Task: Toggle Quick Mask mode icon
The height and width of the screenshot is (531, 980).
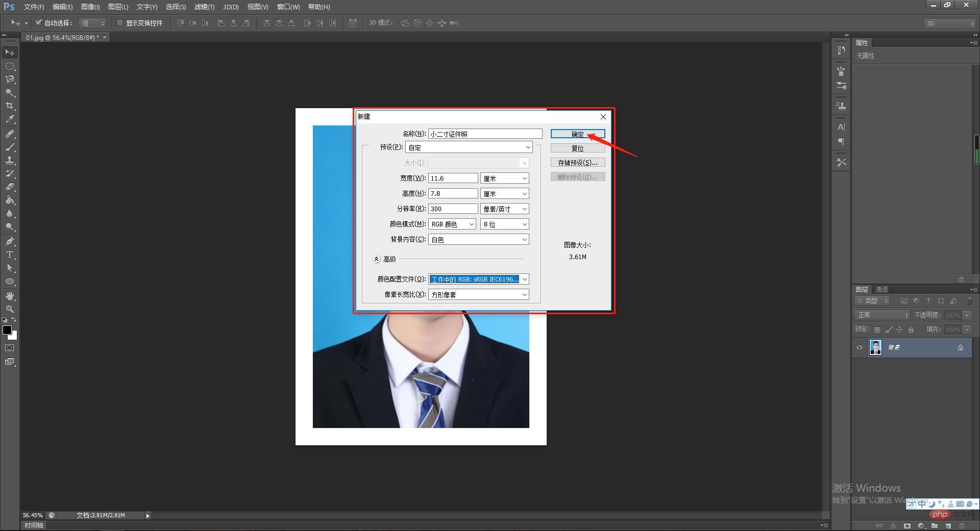Action: pyautogui.click(x=10, y=348)
